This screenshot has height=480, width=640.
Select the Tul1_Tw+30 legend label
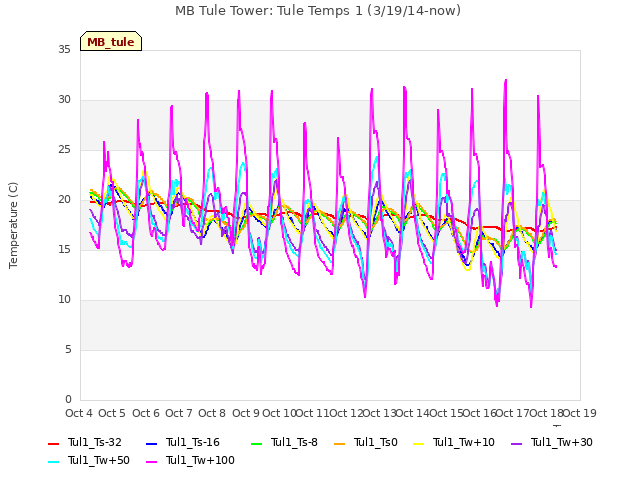tap(562, 442)
